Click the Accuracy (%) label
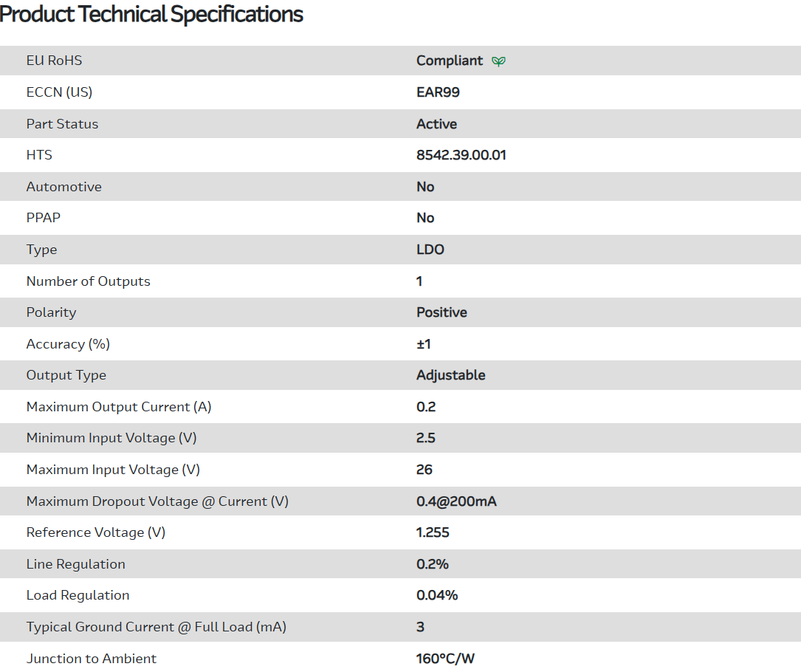 point(67,344)
